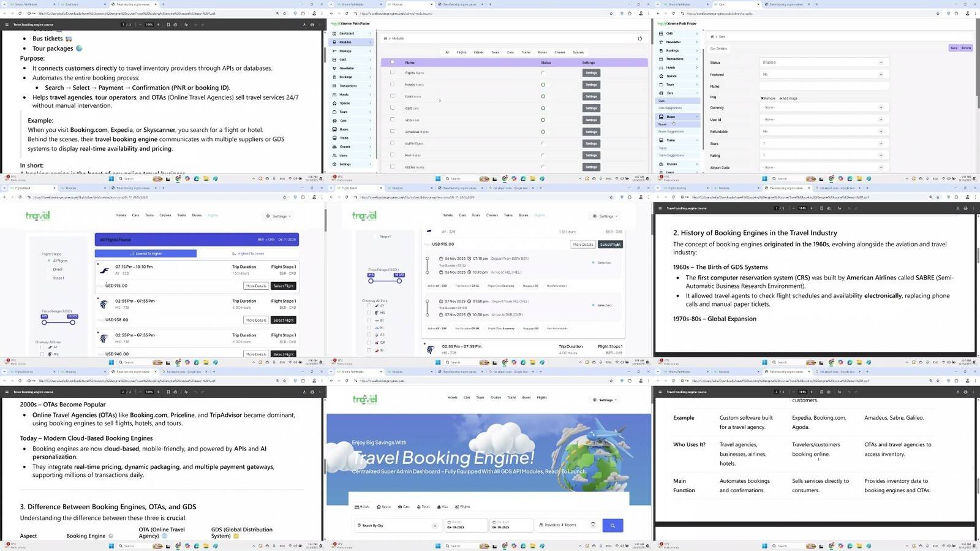Open the Refundable dropdown in Car Details form
The image size is (980, 551).
click(824, 131)
